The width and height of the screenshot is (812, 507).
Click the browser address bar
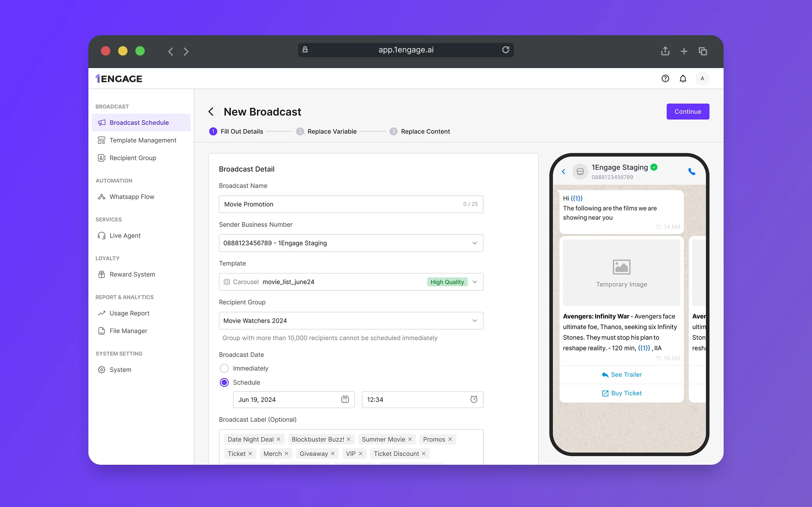406,50
